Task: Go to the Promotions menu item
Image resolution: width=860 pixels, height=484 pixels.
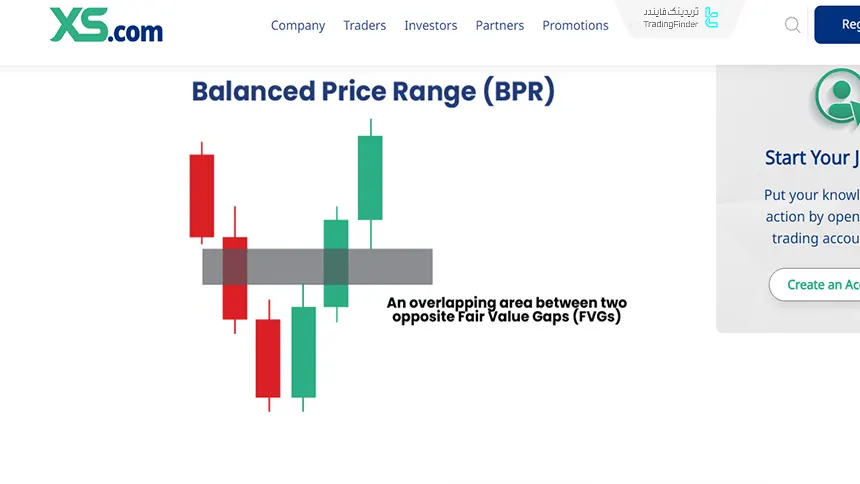Action: pos(575,26)
